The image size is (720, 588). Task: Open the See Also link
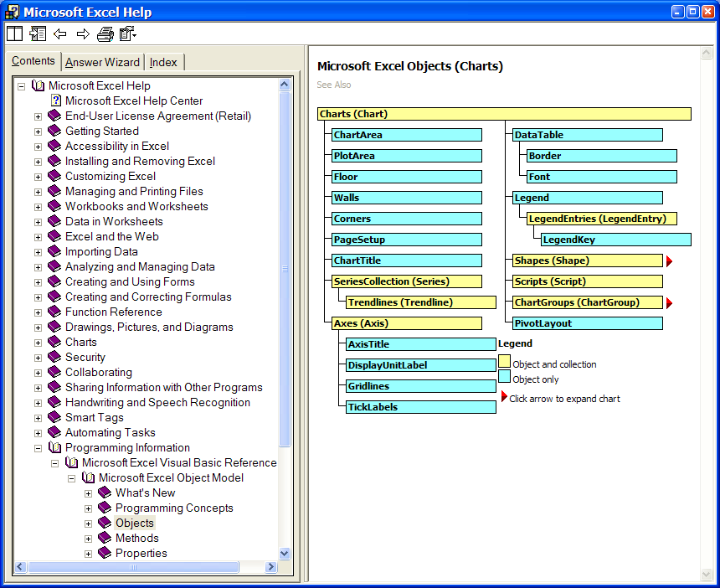tap(334, 85)
